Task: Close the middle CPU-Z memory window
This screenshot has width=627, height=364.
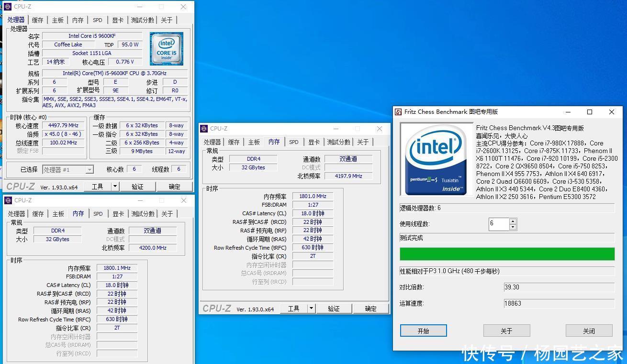Action: tap(380, 129)
